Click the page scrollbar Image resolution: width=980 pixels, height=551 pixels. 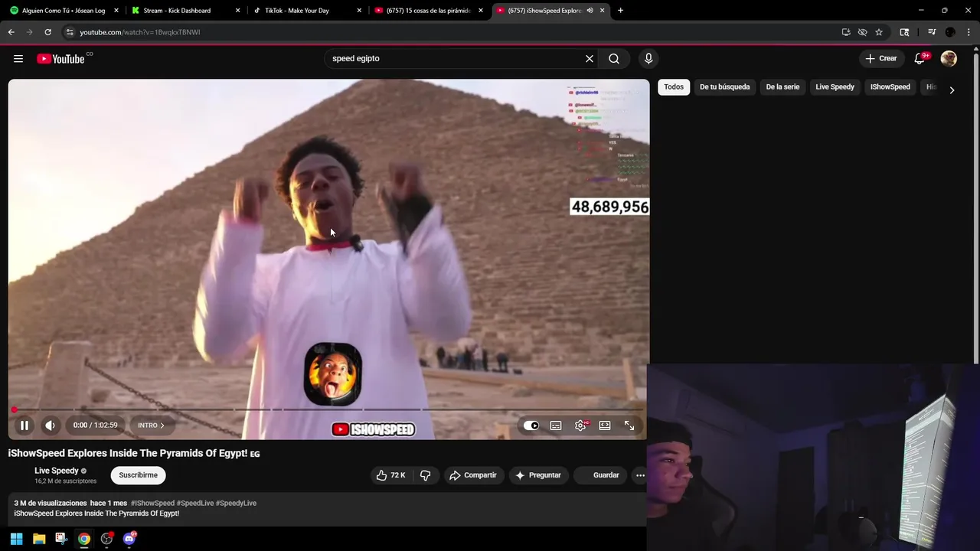[975, 207]
